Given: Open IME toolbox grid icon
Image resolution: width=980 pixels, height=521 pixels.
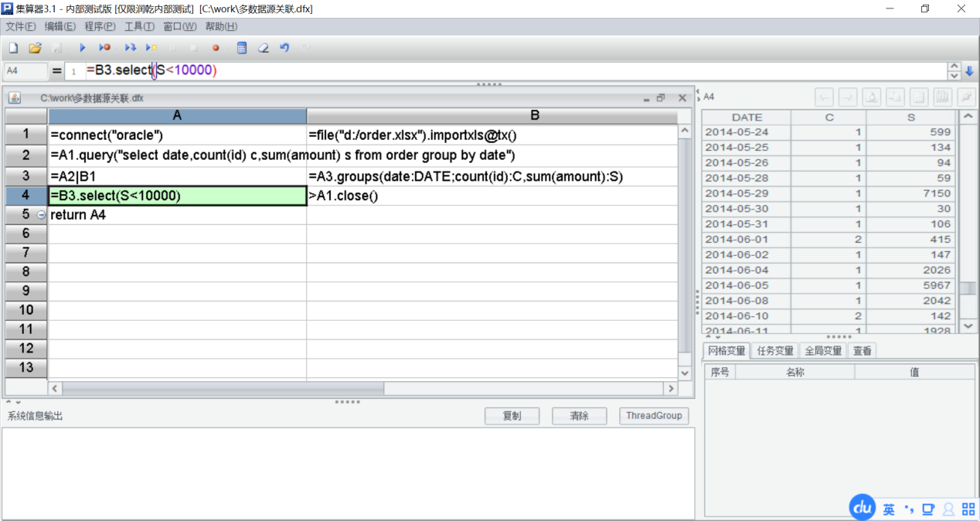Looking at the screenshot, I should coord(968,509).
